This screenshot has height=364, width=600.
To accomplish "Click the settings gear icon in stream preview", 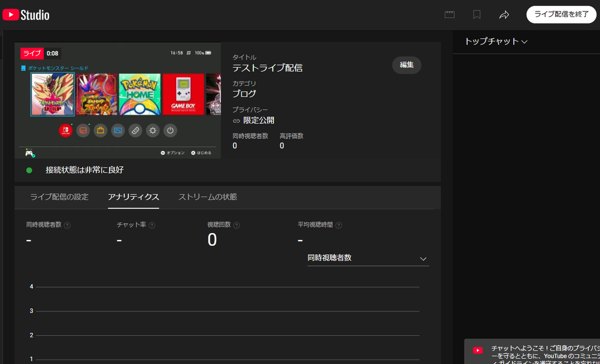I will click(153, 130).
